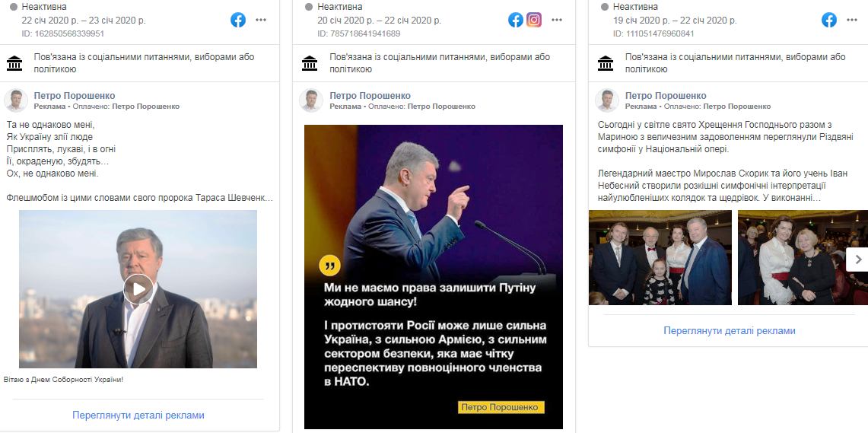Click Instagram icon on middle ad card
The height and width of the screenshot is (433, 868).
point(534,20)
